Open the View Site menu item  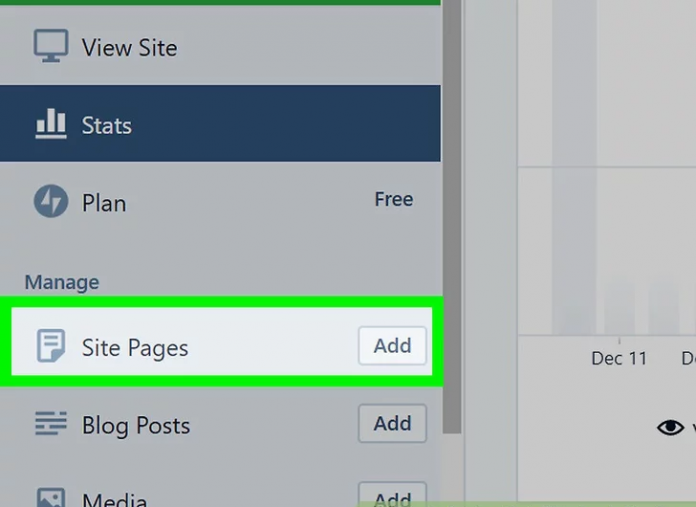tap(129, 47)
